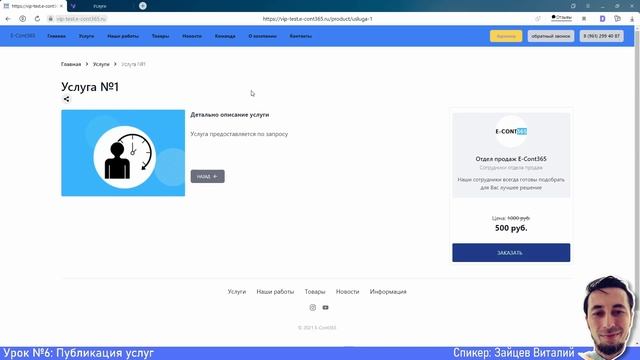The image size is (640, 360).
Task: Open the Информация footer link
Action: click(x=388, y=291)
